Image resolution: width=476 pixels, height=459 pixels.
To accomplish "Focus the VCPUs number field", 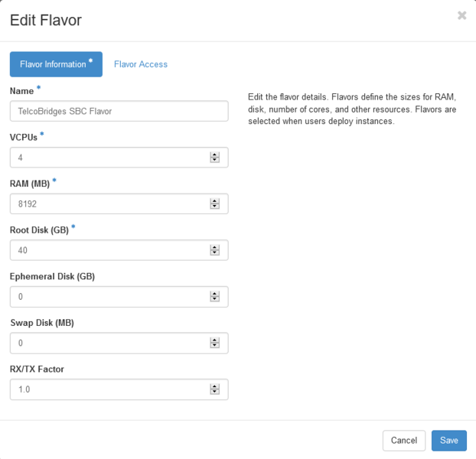I will click(x=119, y=158).
